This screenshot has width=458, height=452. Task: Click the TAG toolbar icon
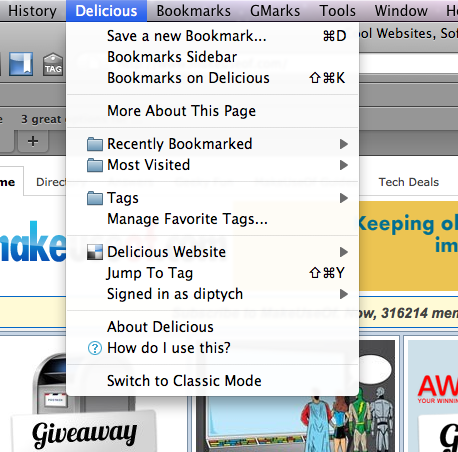click(53, 64)
